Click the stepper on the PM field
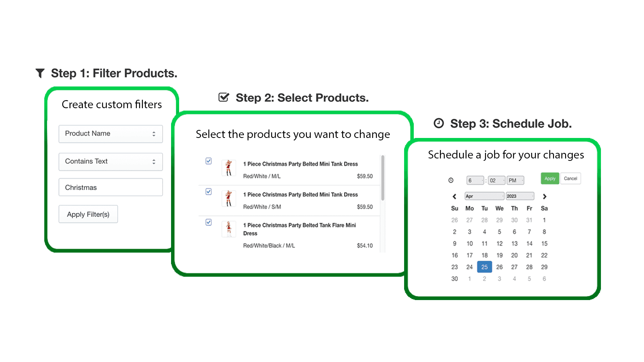Screen dimensions: 644x362 pyautogui.click(x=521, y=180)
